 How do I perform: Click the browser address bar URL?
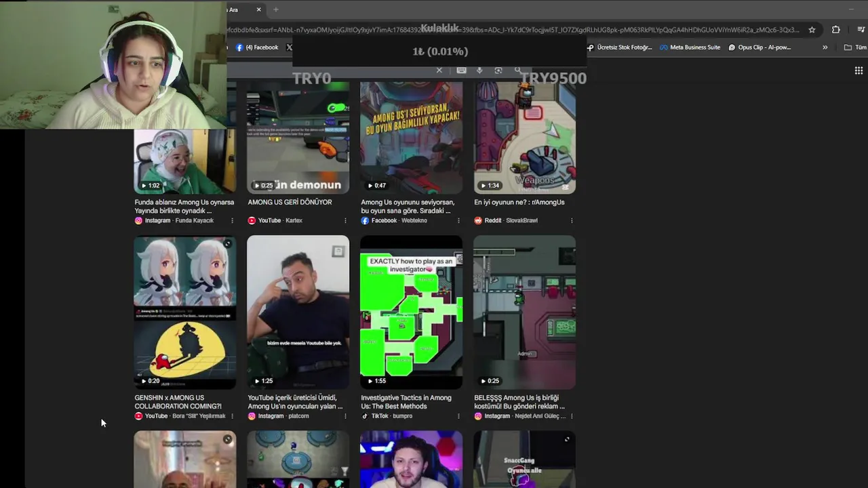click(x=513, y=30)
